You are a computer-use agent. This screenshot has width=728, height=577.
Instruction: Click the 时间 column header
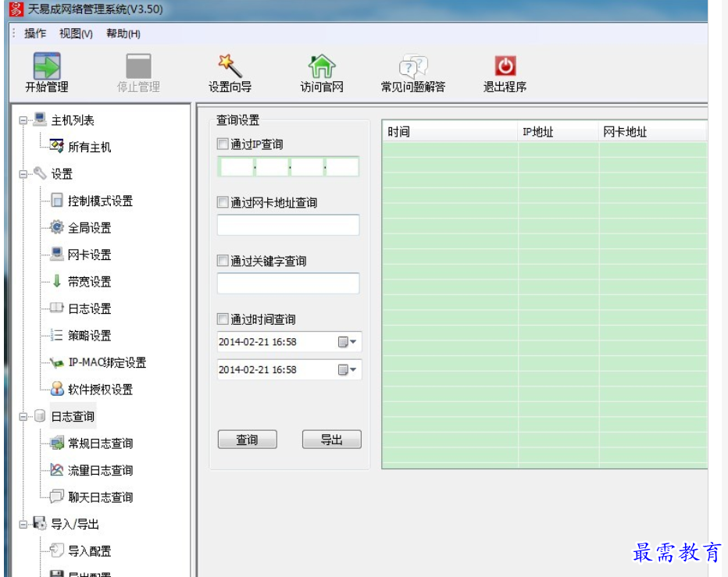[449, 132]
